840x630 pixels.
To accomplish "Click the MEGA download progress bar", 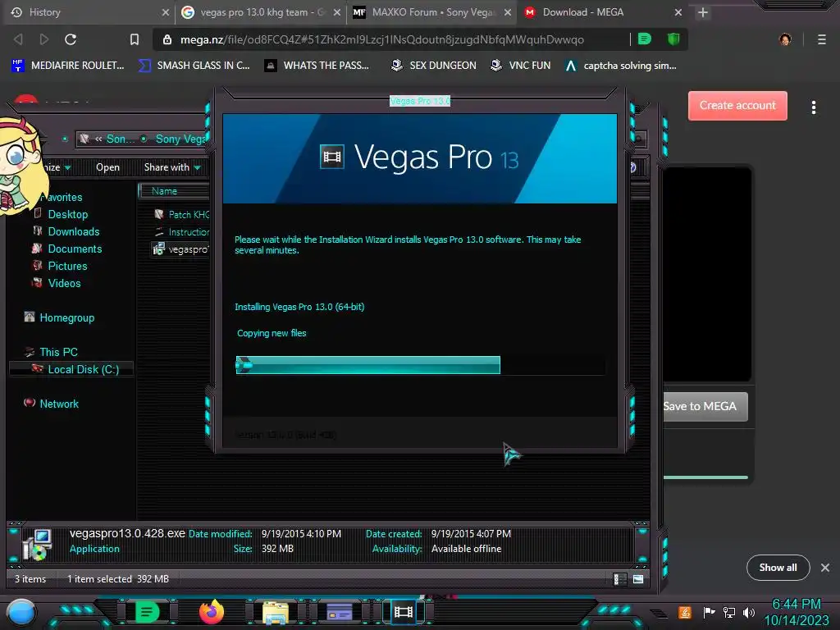I will [x=705, y=477].
